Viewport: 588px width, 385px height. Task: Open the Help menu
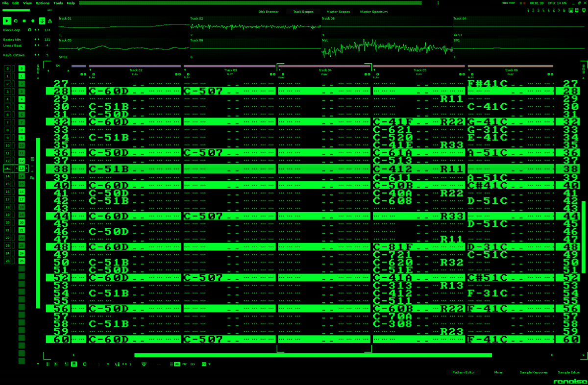point(71,3)
